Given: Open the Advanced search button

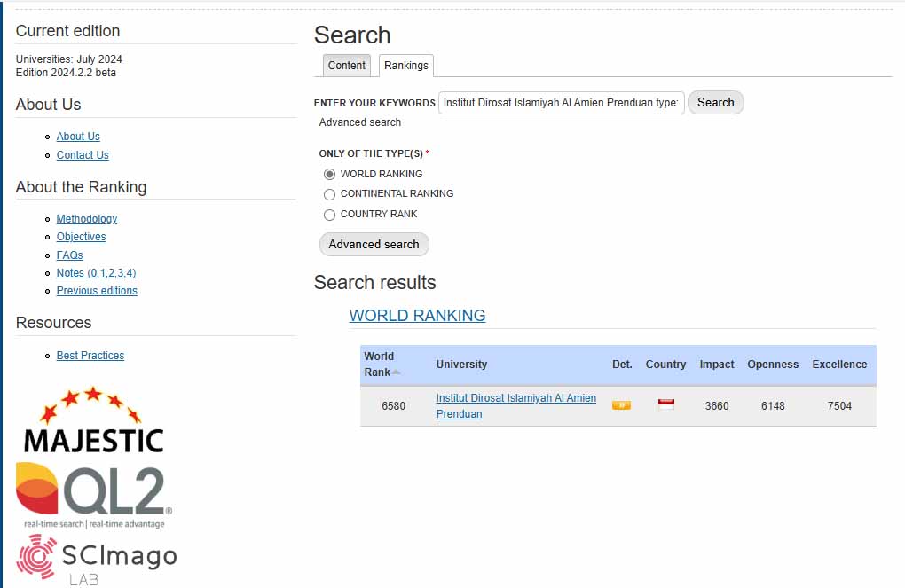Looking at the screenshot, I should point(374,244).
